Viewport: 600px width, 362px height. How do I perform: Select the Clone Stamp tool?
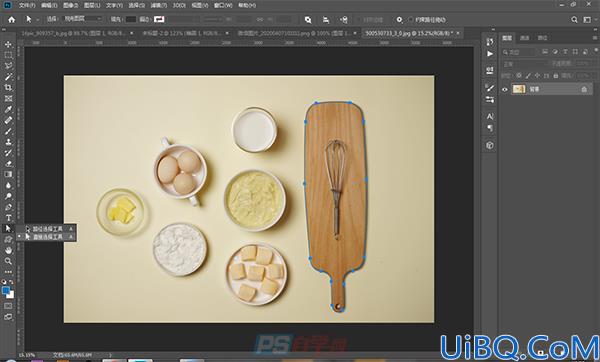8,142
